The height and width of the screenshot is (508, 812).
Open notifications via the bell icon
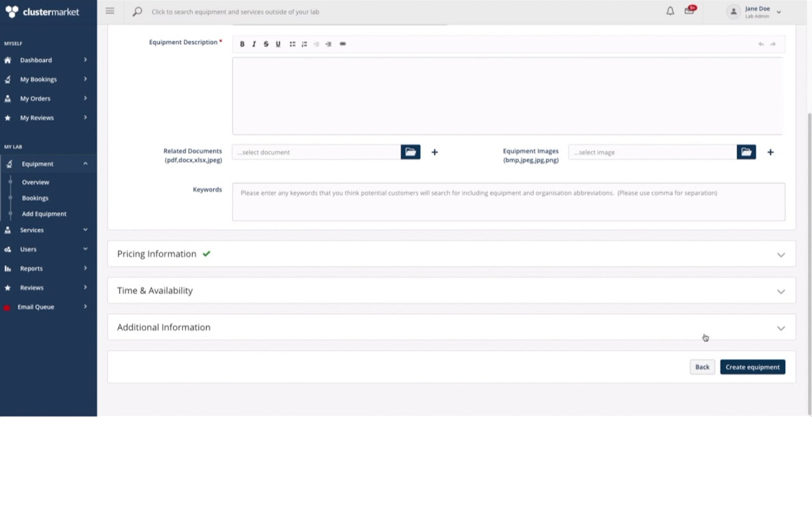pos(670,11)
